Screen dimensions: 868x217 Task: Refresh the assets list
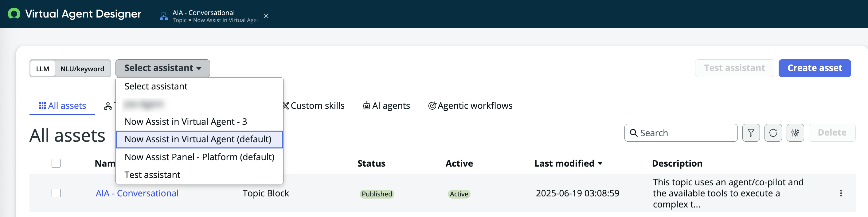pyautogui.click(x=773, y=133)
